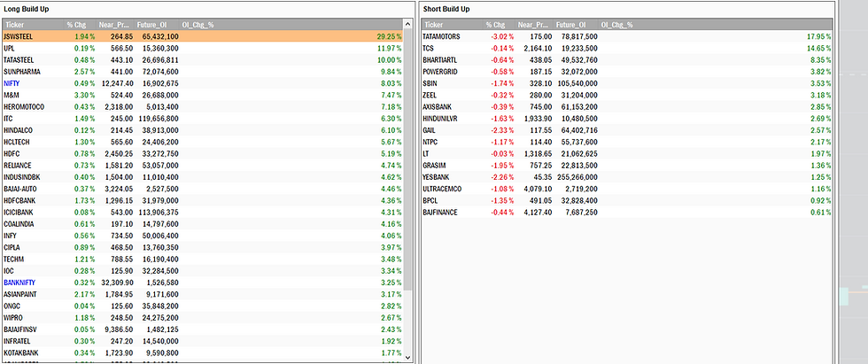This screenshot has height=364, width=868.
Task: Select NTPC ticker
Action: click(430, 142)
